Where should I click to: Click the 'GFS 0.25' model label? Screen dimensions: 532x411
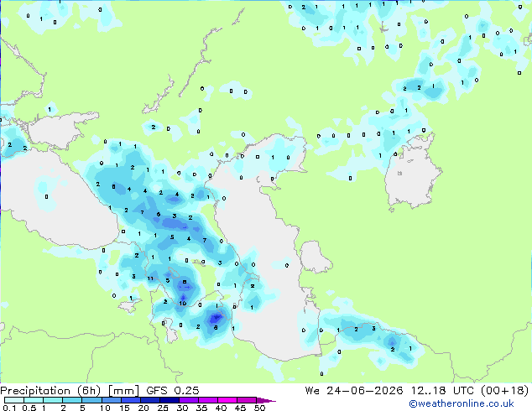[x=172, y=391]
